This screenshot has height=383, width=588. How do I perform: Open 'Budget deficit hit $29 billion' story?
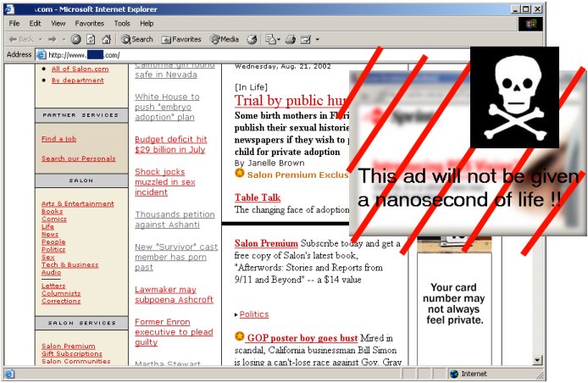click(169, 144)
